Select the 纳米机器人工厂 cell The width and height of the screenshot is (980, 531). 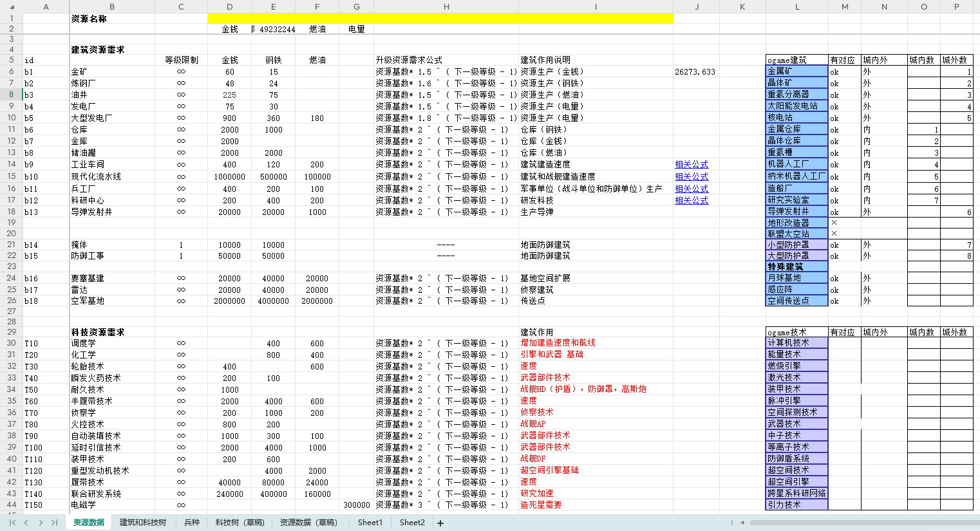pos(796,176)
